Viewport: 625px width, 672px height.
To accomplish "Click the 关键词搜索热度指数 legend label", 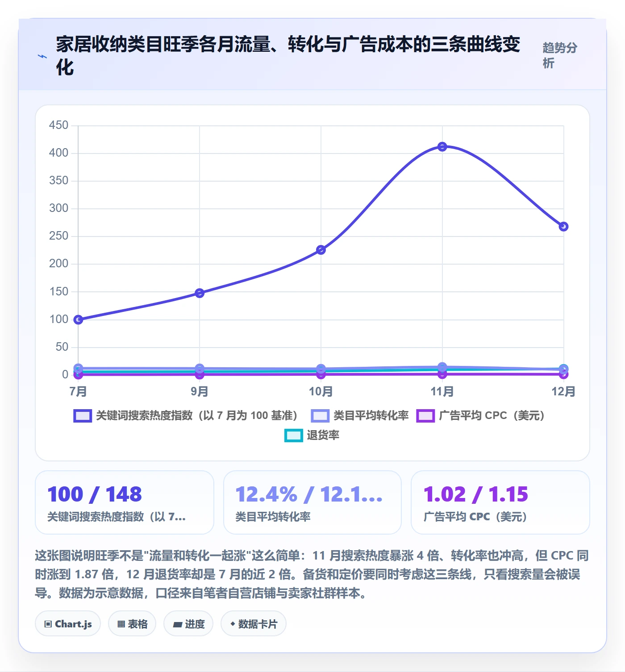I will 197,416.
